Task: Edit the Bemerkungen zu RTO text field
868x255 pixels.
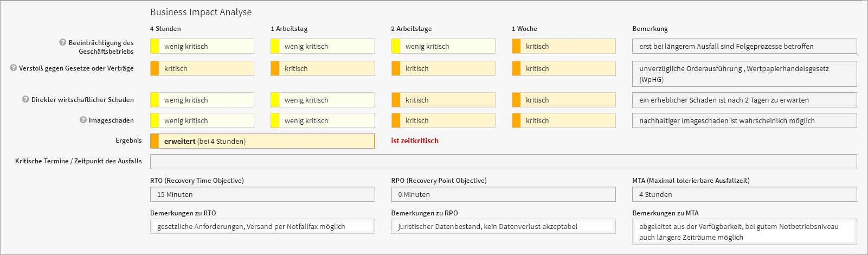Action: click(x=262, y=227)
